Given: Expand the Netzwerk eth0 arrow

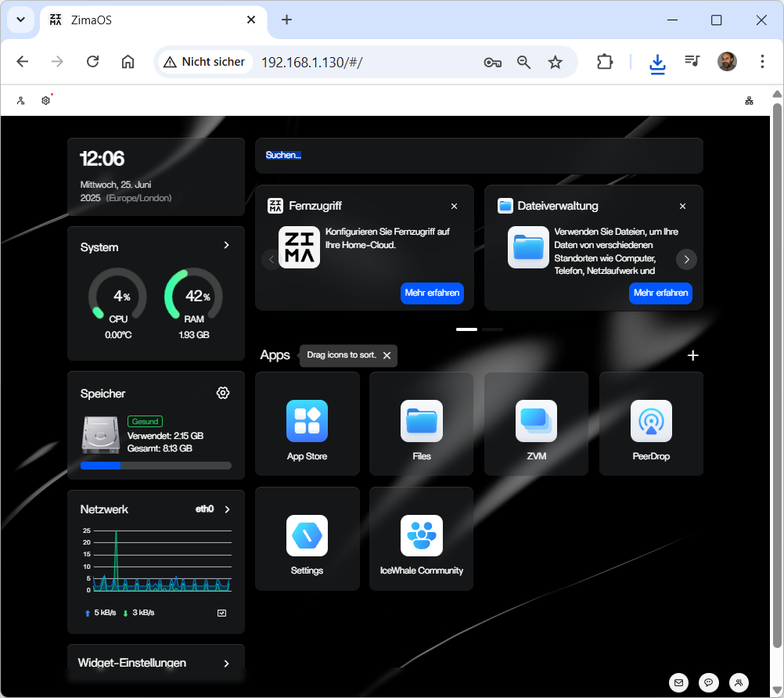Looking at the screenshot, I should point(228,509).
